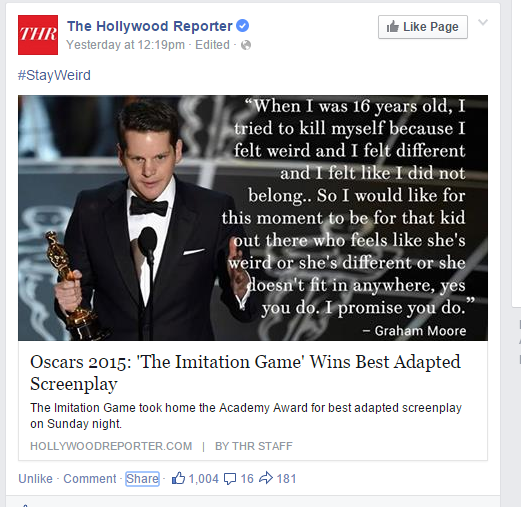Click Unlike on the post

coord(35,479)
